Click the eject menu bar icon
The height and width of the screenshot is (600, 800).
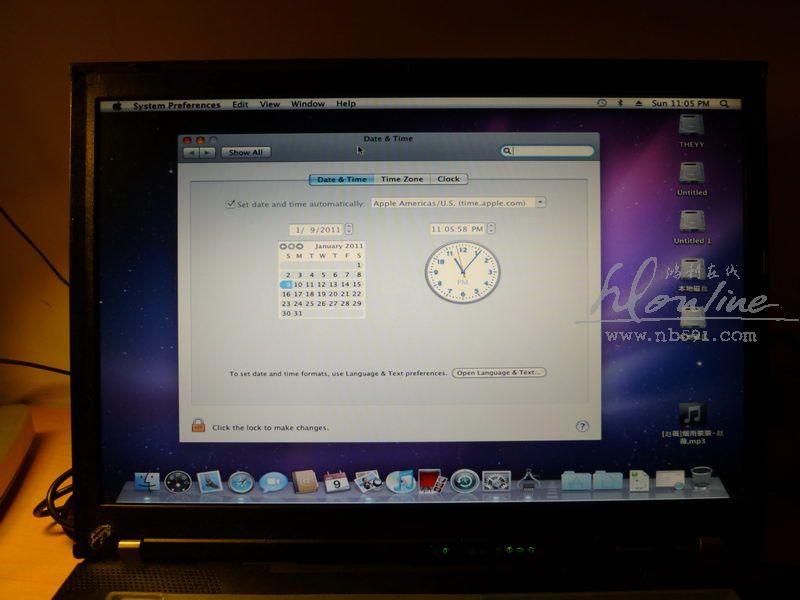pos(638,103)
